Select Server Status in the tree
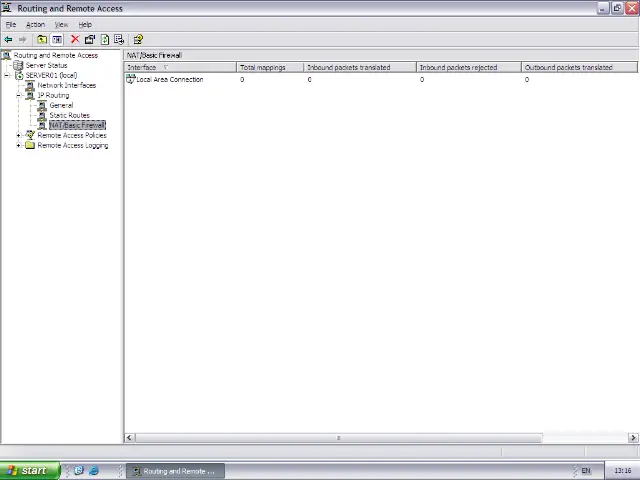 [x=47, y=65]
